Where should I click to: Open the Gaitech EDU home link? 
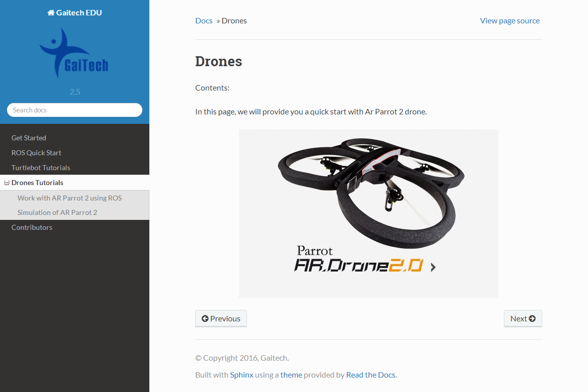(x=75, y=13)
